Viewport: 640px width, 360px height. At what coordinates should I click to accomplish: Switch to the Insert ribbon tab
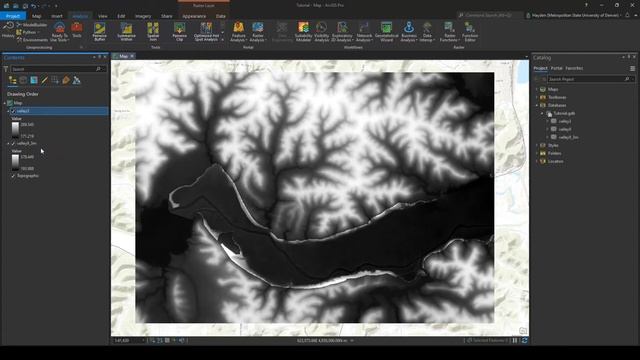coord(57,16)
